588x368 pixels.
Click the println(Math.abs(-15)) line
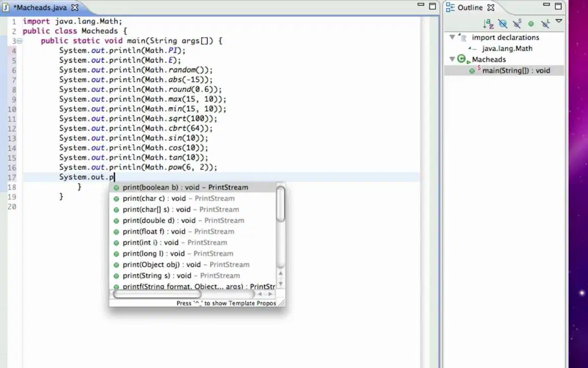click(136, 80)
